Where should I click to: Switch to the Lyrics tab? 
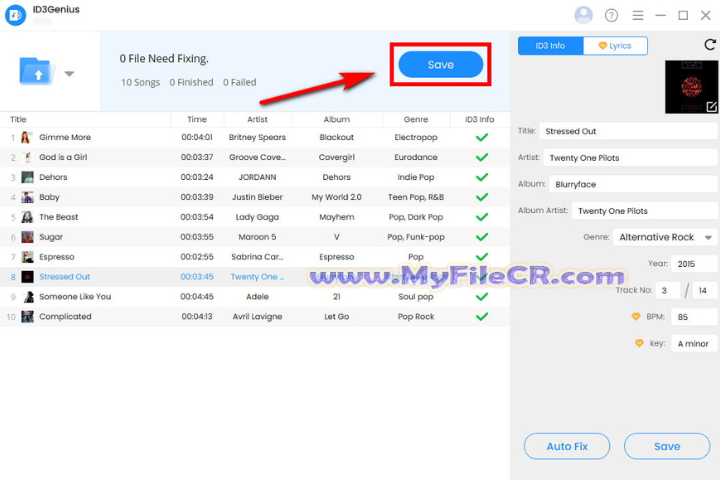pyautogui.click(x=615, y=45)
